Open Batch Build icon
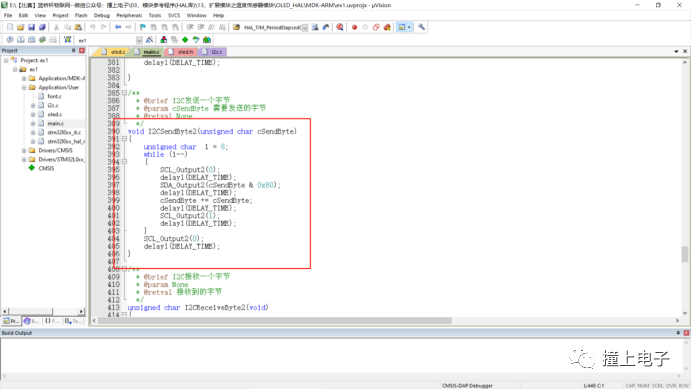 [x=42, y=40]
